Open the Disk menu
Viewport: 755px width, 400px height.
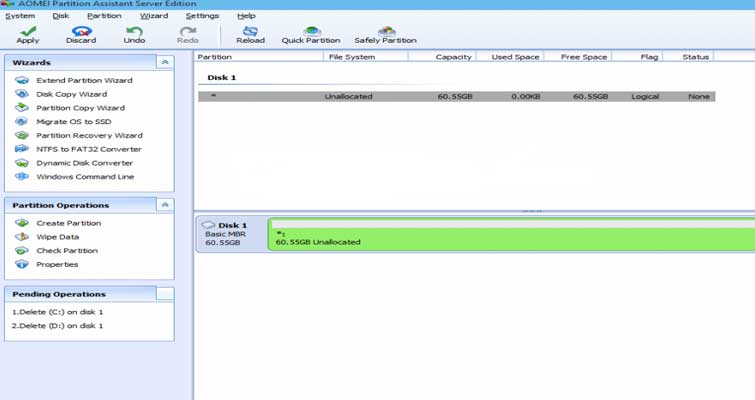coord(61,16)
